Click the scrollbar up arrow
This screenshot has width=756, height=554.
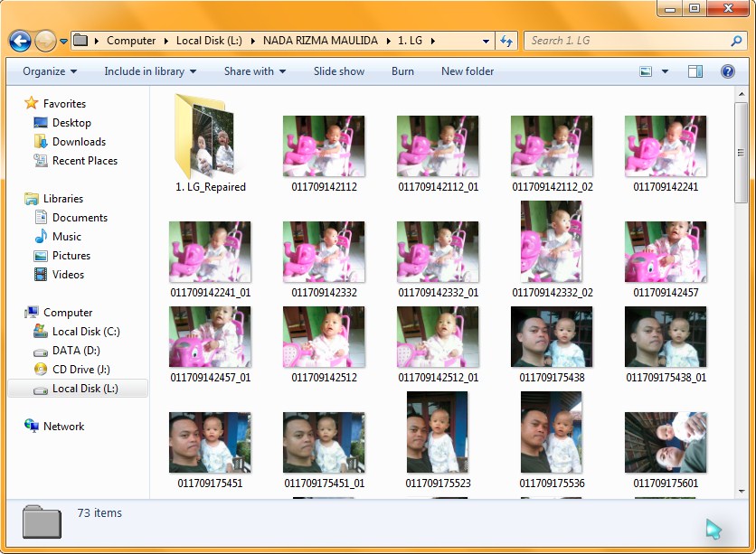741,94
